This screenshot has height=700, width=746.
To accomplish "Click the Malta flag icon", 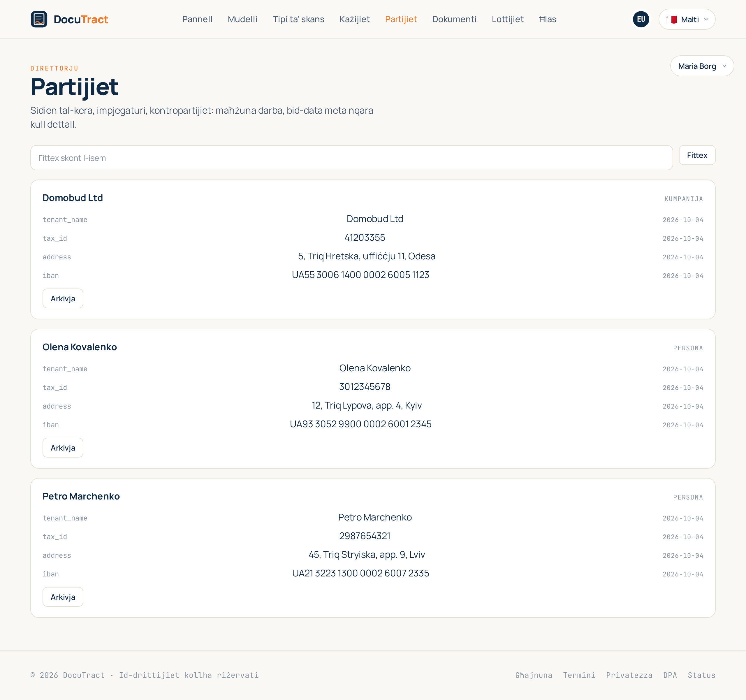I will click(x=671, y=20).
